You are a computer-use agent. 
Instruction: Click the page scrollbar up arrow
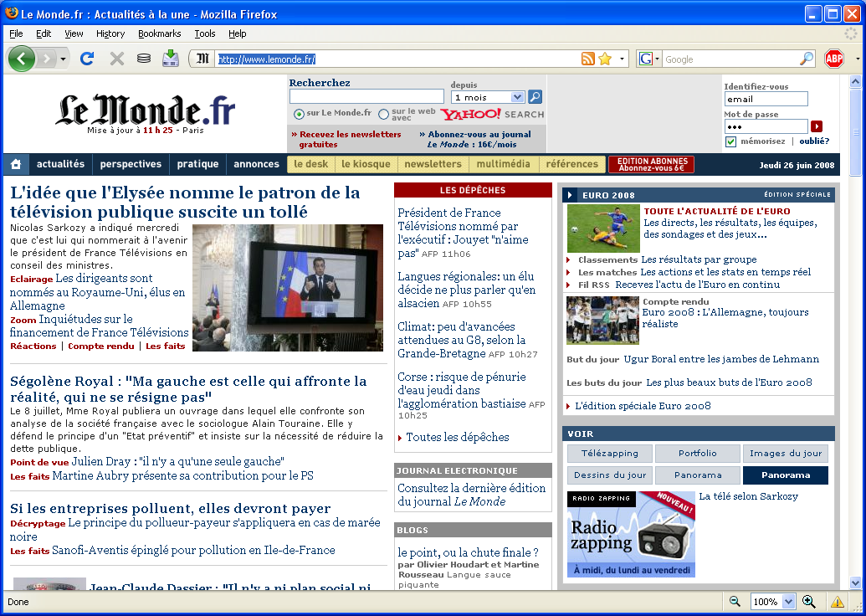point(855,82)
